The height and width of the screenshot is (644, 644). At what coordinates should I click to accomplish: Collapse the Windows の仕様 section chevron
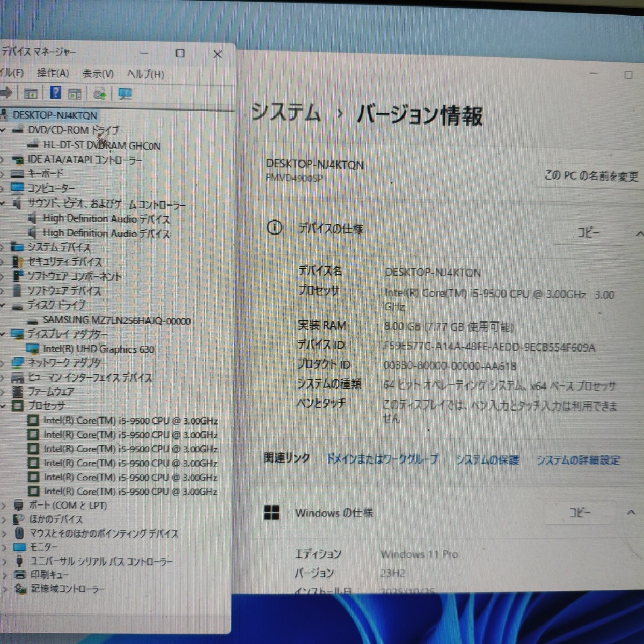[631, 513]
